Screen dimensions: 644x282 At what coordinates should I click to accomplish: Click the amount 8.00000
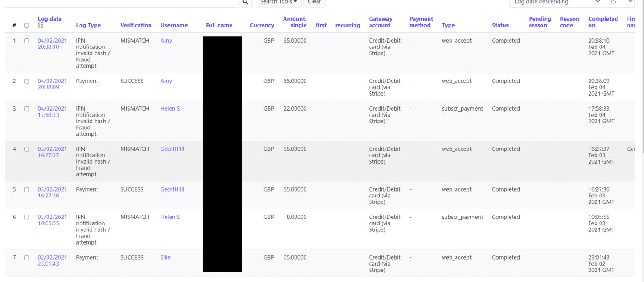(x=297, y=217)
